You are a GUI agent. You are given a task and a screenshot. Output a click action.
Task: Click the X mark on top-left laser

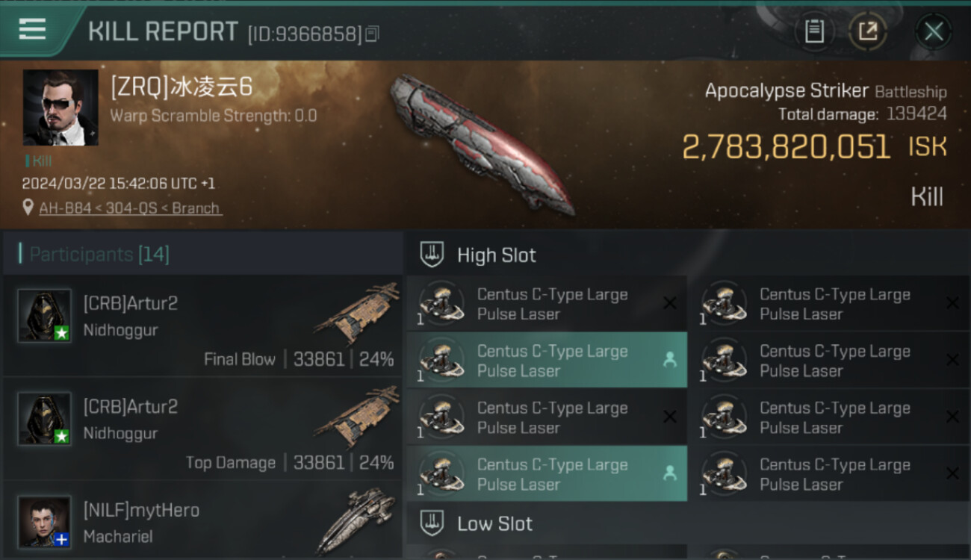[x=670, y=303]
